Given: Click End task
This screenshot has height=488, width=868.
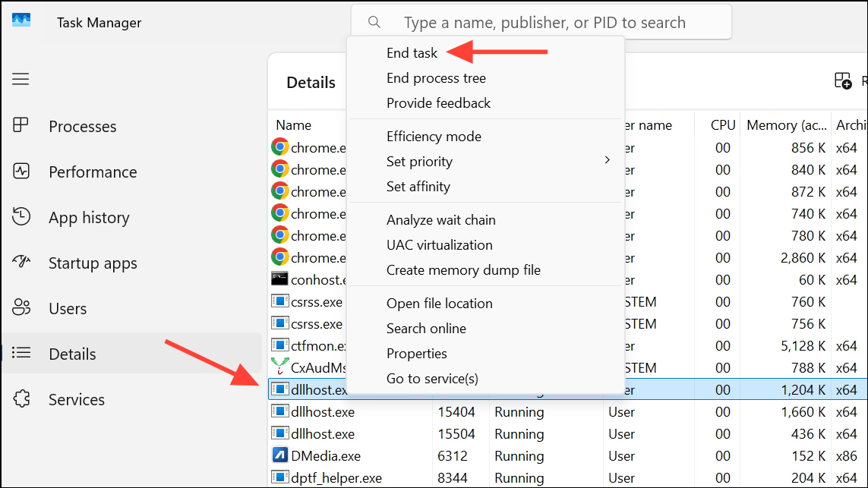Looking at the screenshot, I should (x=411, y=52).
